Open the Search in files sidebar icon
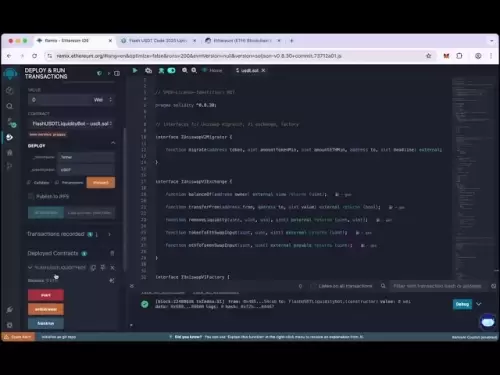The width and height of the screenshot is (500, 375). (10, 106)
